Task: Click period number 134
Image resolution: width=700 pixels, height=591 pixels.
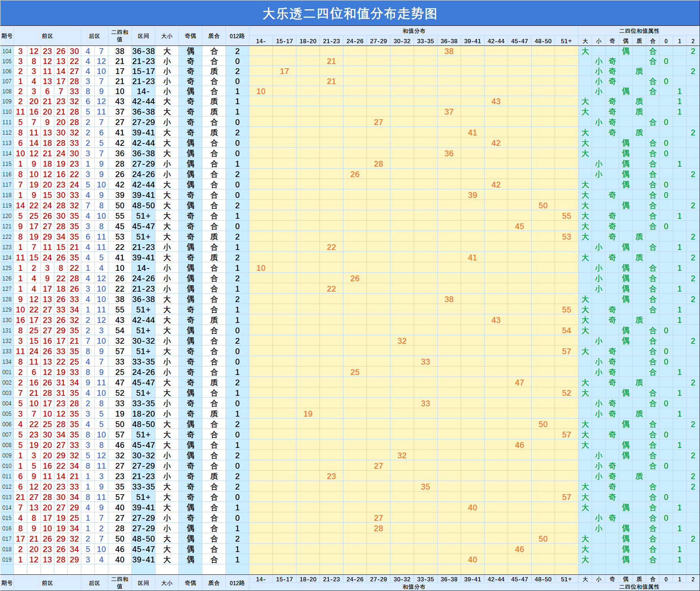Action: tap(7, 362)
